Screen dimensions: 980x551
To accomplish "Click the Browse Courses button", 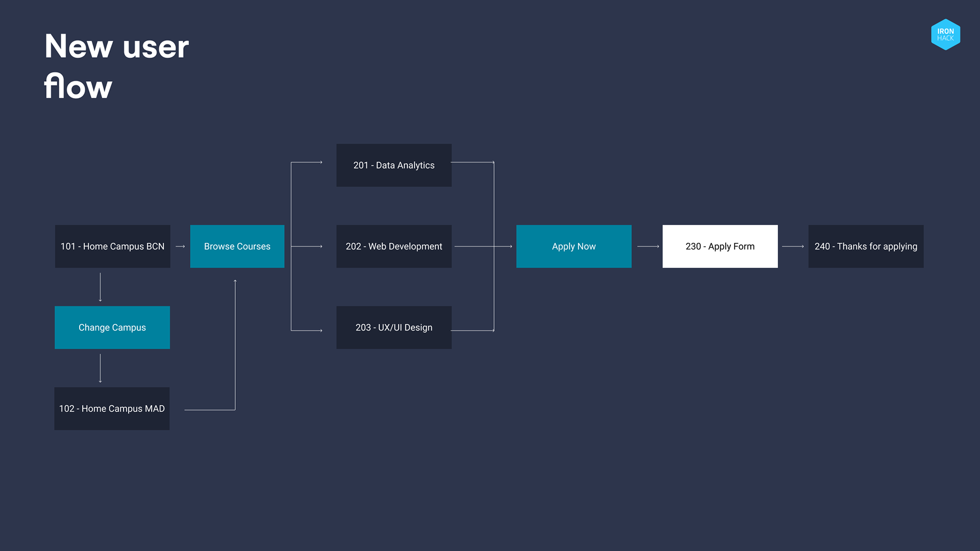I will 237,246.
